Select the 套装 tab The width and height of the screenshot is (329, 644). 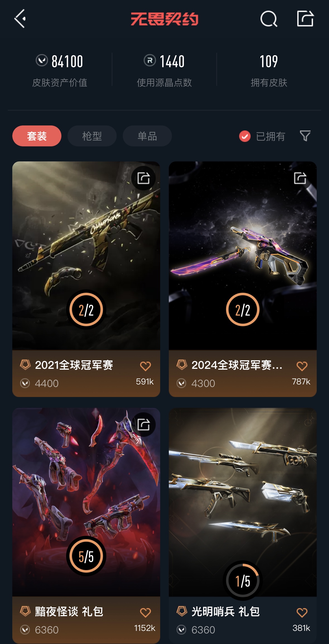[x=37, y=136]
